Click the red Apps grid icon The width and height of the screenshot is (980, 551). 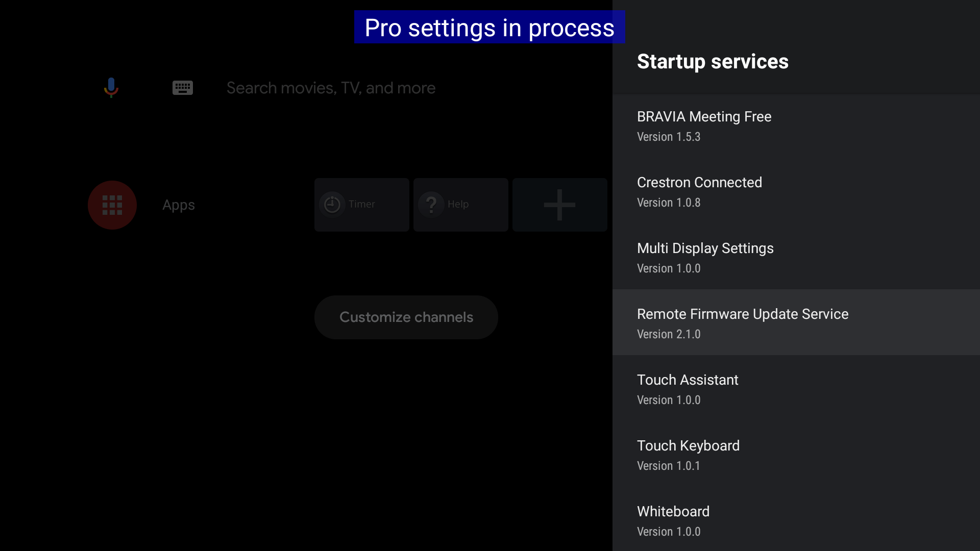coord(112,205)
